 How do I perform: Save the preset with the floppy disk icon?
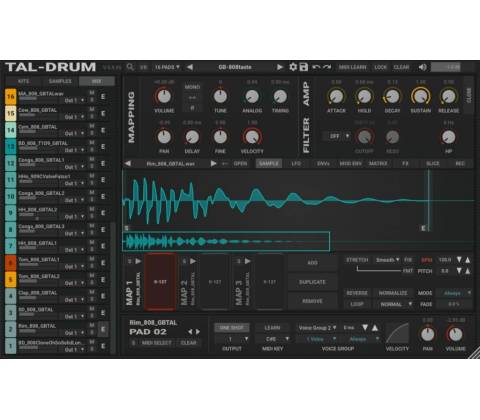(304, 67)
